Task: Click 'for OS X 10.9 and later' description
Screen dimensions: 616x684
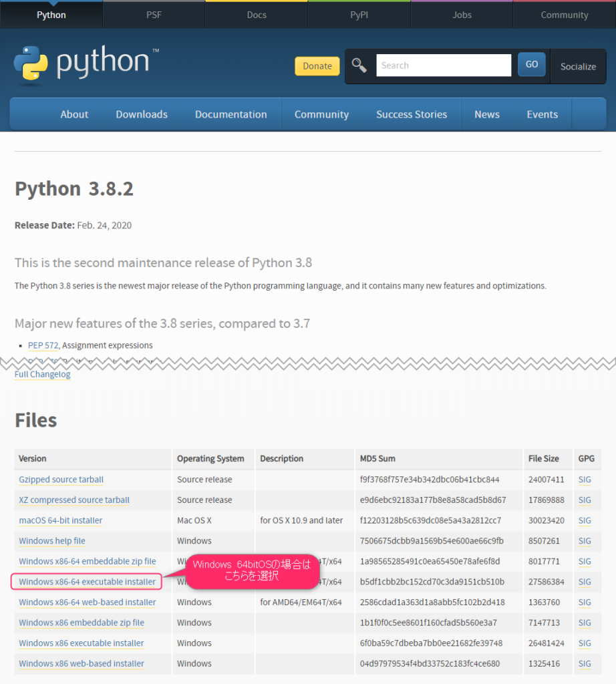Action: 301,520
